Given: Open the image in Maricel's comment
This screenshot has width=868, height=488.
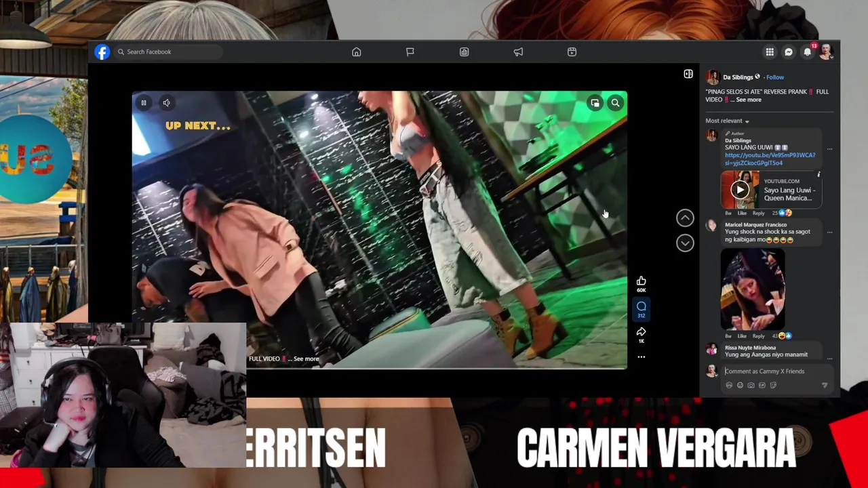Looking at the screenshot, I should coord(752,289).
